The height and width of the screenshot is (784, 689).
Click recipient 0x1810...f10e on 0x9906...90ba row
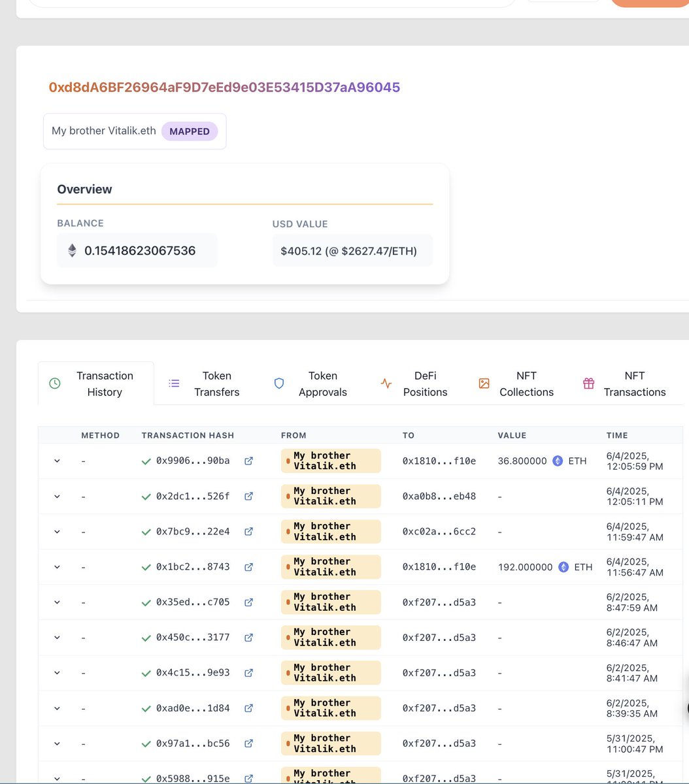[x=439, y=461]
